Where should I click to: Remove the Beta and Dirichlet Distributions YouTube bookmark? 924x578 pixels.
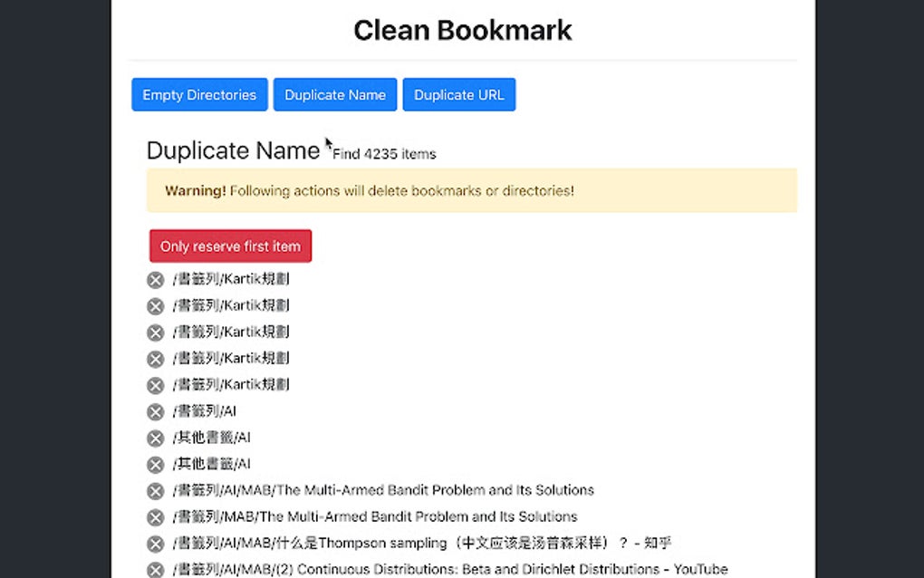[154, 568]
